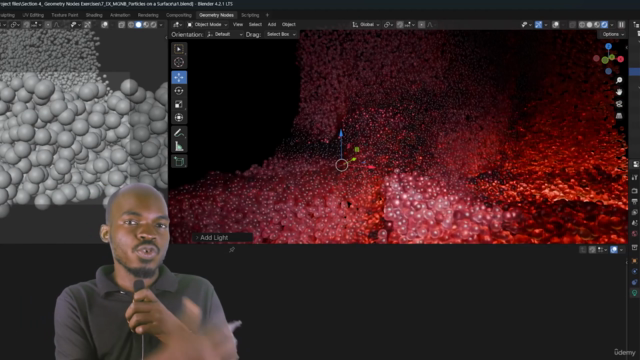
Task: Open the World properties tab
Action: (x=635, y=234)
